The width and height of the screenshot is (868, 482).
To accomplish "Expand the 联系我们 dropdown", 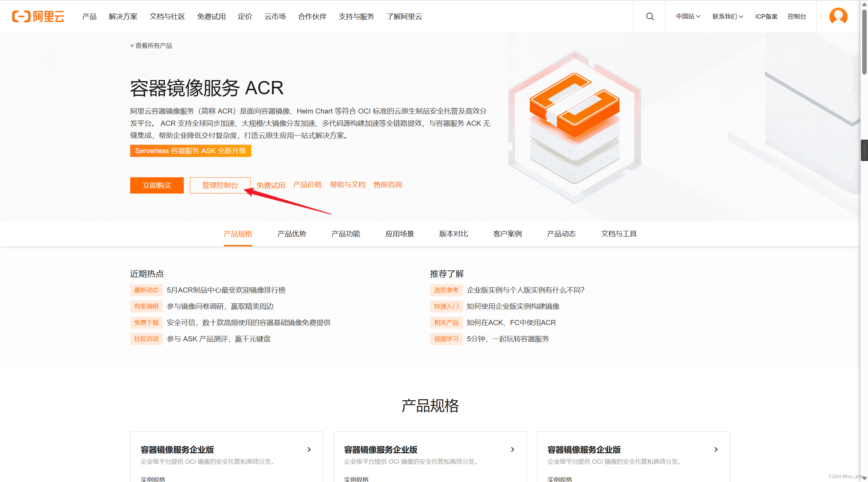I will [728, 16].
